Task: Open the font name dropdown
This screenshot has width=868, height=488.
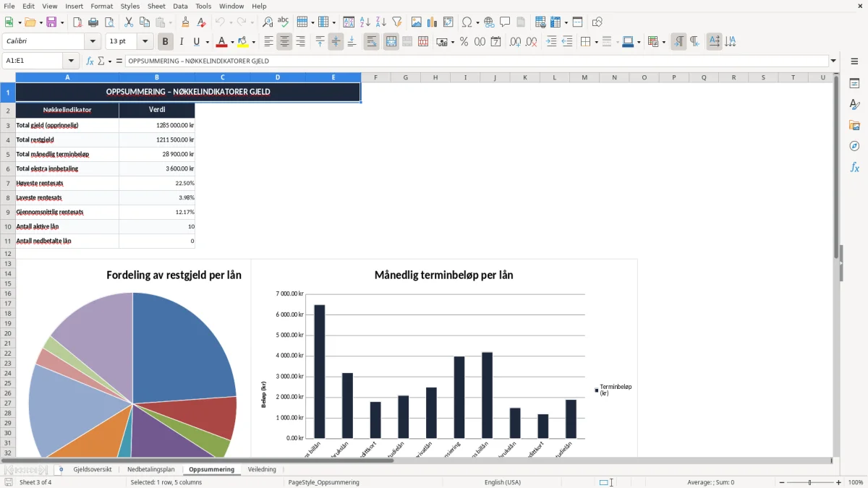Action: (x=92, y=41)
